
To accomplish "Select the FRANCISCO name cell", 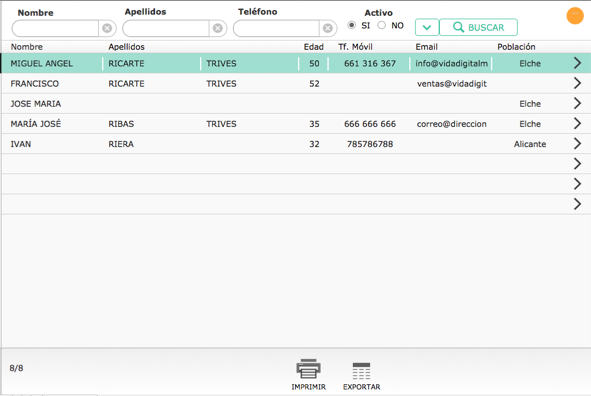I will point(35,84).
